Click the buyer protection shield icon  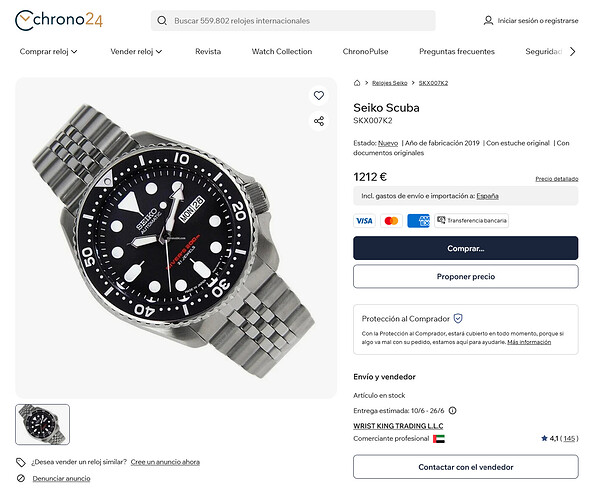pyautogui.click(x=458, y=318)
